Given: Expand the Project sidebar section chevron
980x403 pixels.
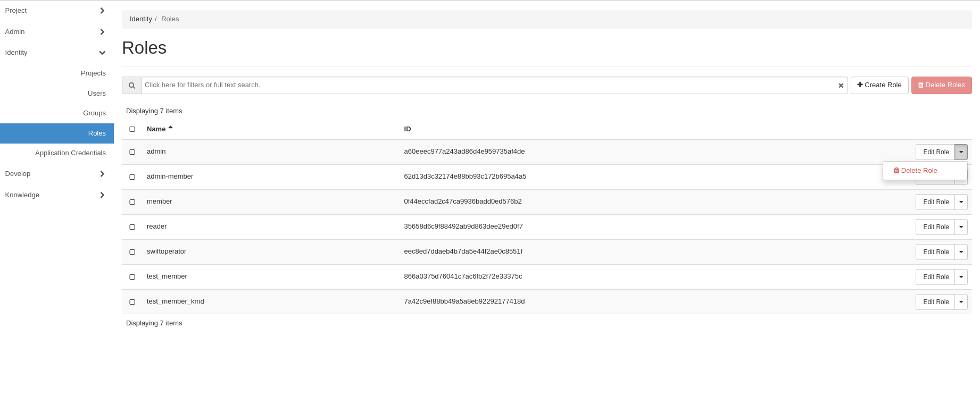Looking at the screenshot, I should (x=102, y=11).
